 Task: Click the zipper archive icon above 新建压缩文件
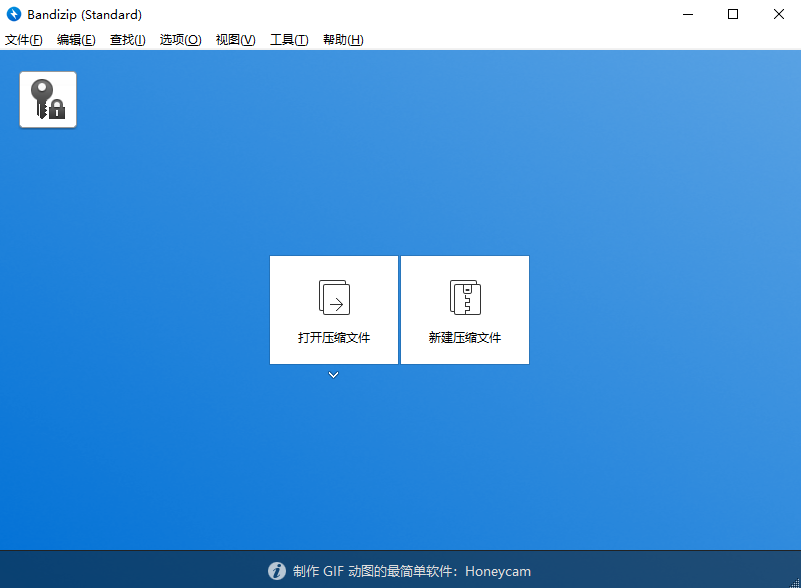point(464,297)
